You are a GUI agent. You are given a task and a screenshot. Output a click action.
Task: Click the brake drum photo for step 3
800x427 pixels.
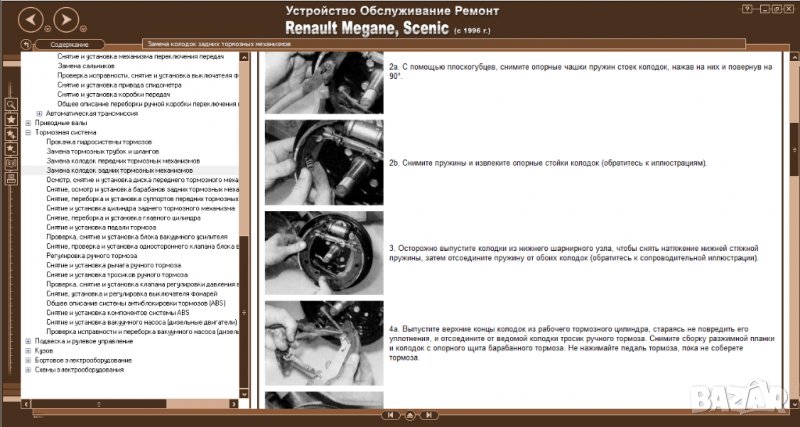317,246
